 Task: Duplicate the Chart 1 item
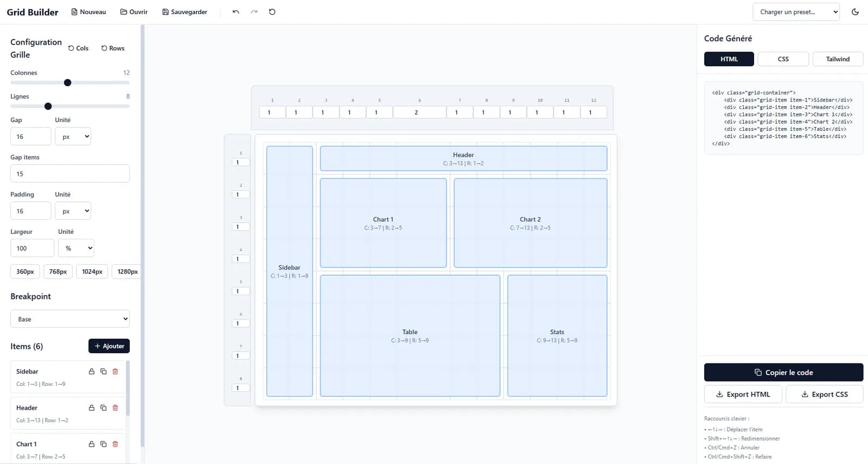[x=104, y=444]
